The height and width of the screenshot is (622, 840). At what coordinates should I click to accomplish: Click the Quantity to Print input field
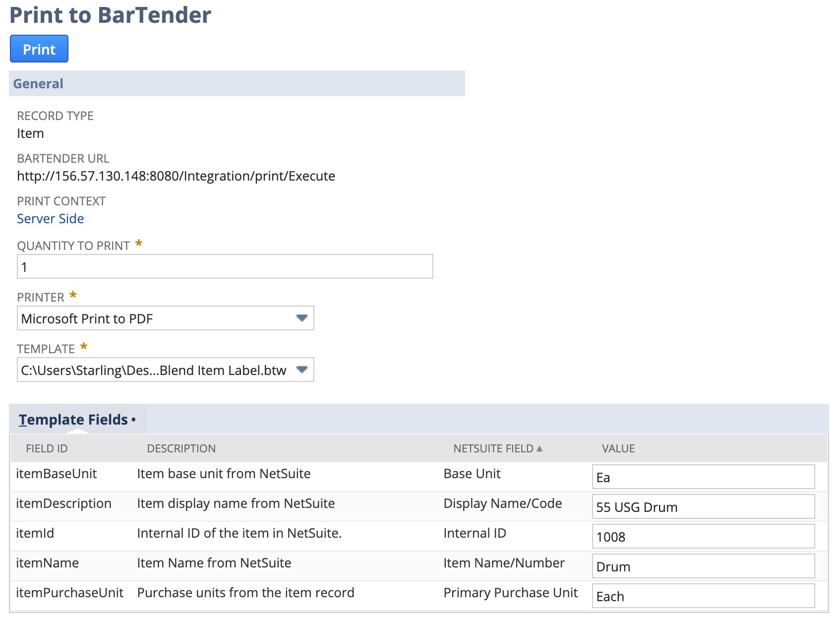tap(225, 267)
